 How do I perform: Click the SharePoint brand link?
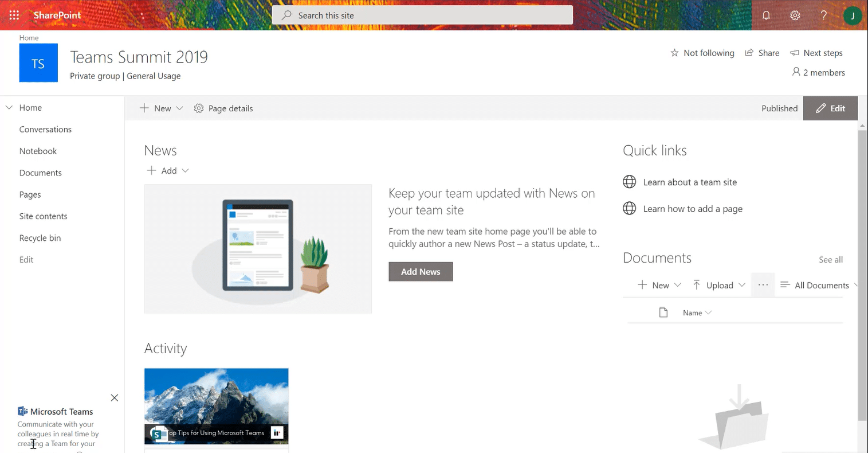tap(57, 15)
